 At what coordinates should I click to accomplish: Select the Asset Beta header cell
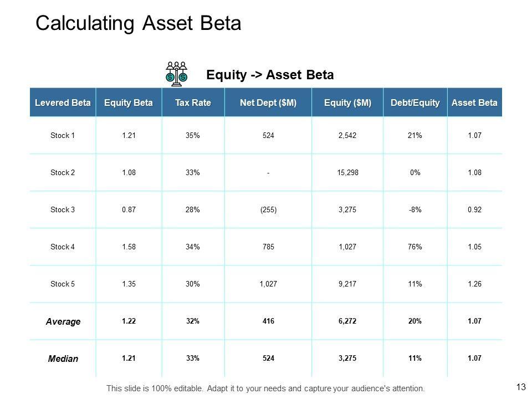[x=474, y=103]
